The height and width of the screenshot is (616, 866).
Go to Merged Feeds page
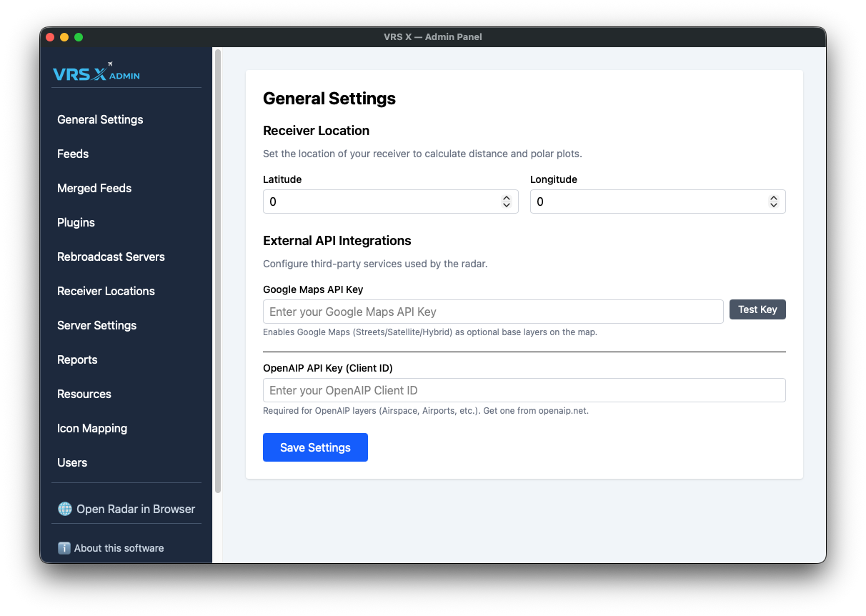point(94,188)
